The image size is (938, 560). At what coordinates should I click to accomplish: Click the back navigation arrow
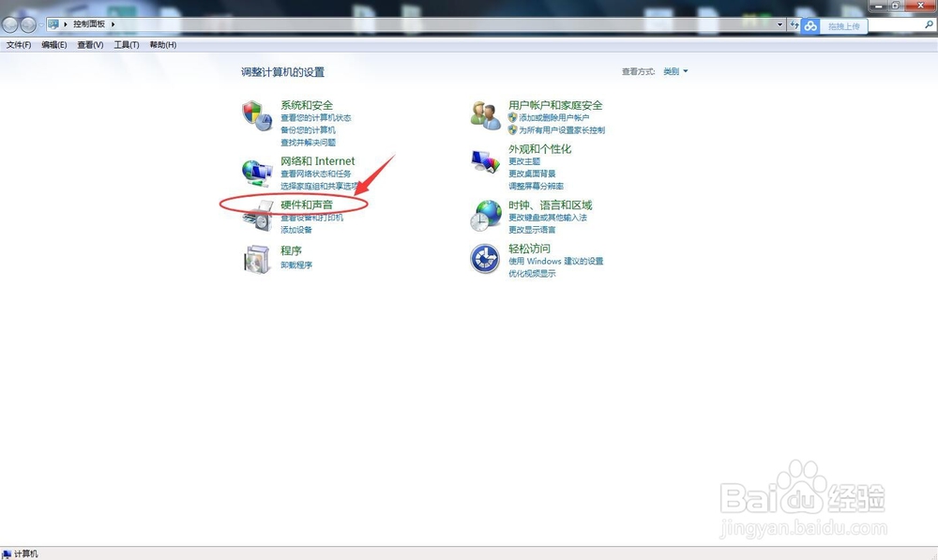pos(9,24)
